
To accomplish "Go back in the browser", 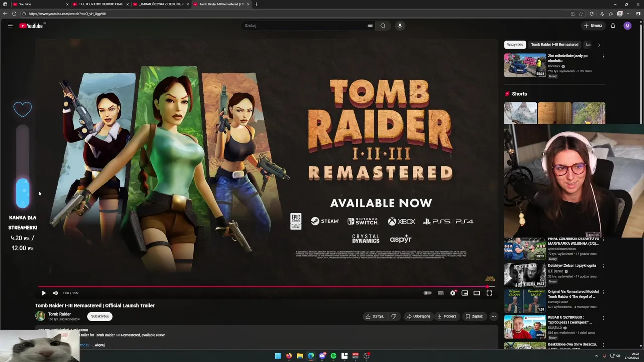I will [x=5, y=14].
